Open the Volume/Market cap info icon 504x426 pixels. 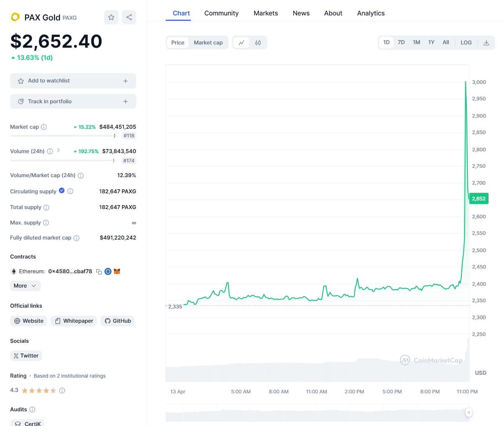[81, 175]
